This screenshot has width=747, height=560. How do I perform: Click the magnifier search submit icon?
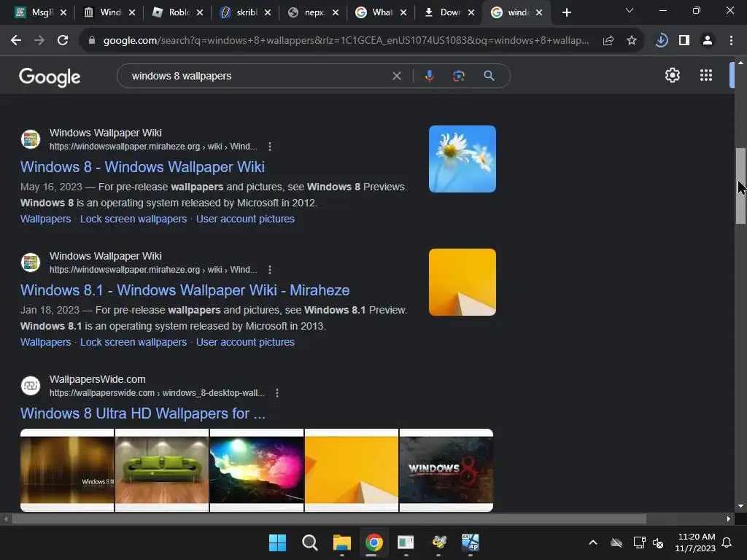[489, 76]
